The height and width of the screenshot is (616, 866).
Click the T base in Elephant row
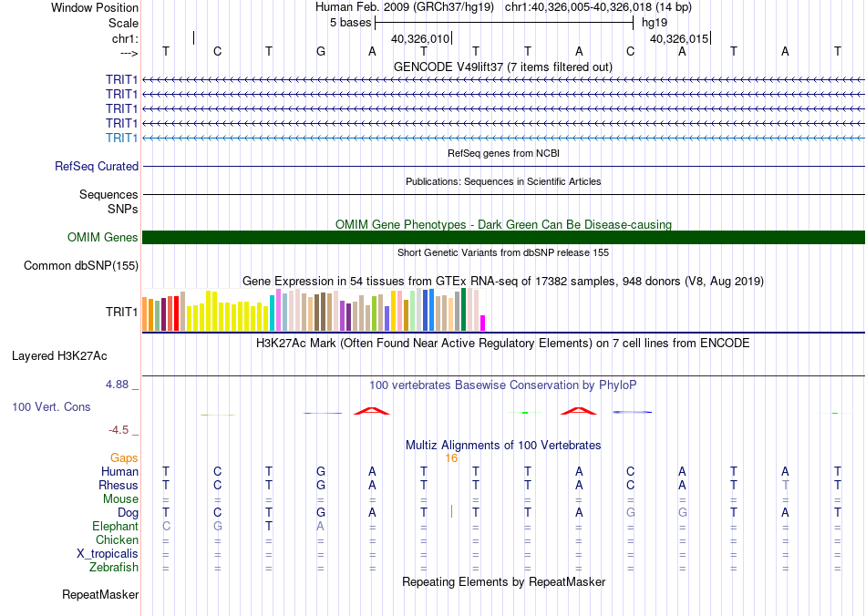268,526
